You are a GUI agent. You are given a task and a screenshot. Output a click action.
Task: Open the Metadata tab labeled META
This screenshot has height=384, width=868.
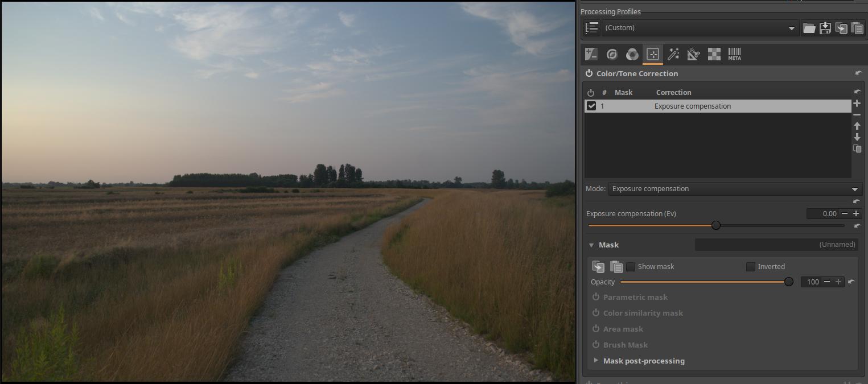tap(734, 54)
